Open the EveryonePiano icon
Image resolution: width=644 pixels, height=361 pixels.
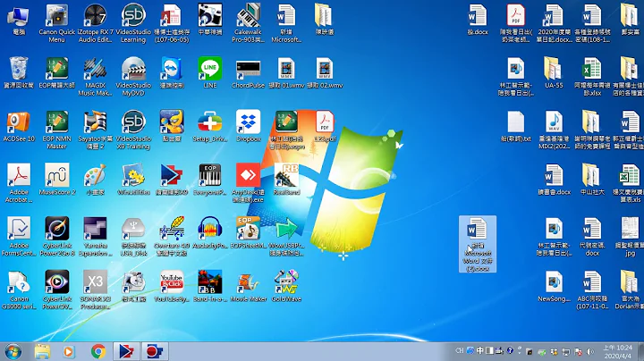tap(210, 180)
